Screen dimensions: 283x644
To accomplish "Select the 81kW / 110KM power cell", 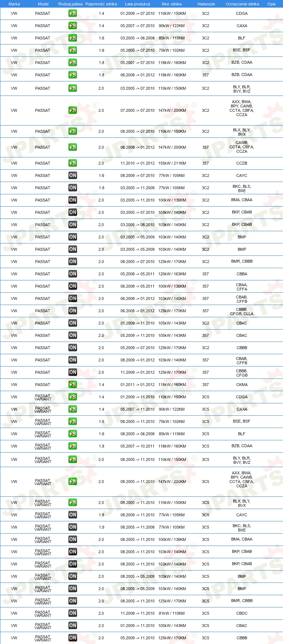I will click(172, 613).
